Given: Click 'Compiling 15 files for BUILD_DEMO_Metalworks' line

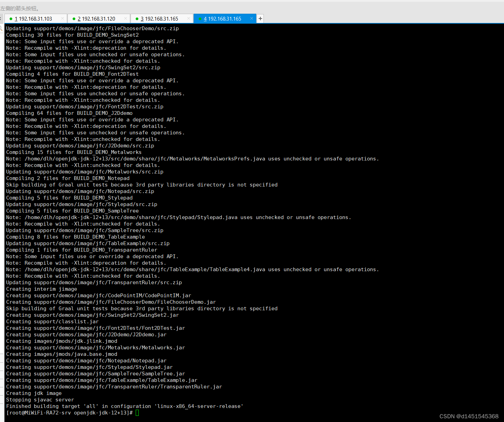Looking at the screenshot, I should coord(74,152).
